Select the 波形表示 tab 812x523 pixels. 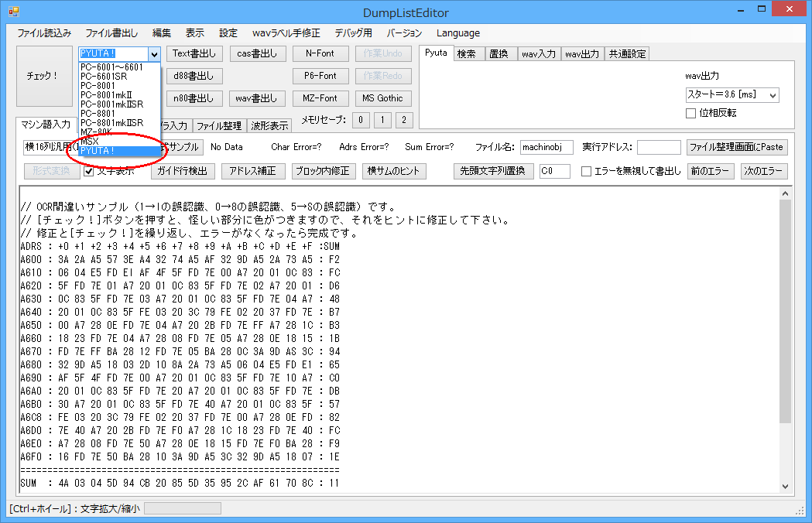pos(269,126)
